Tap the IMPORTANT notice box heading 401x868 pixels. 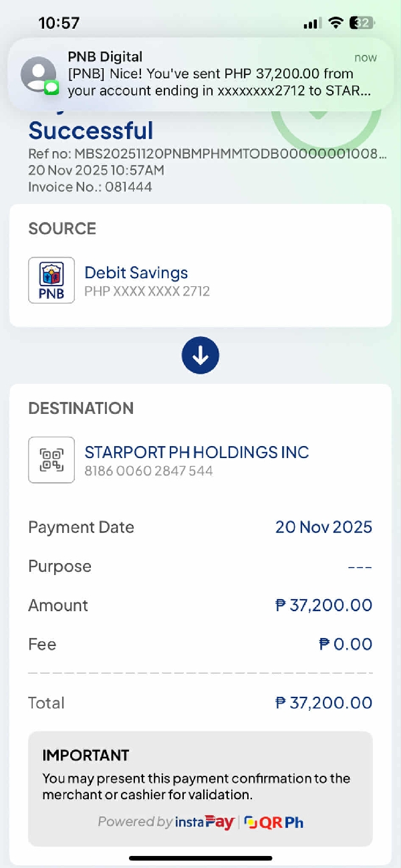[x=86, y=756]
